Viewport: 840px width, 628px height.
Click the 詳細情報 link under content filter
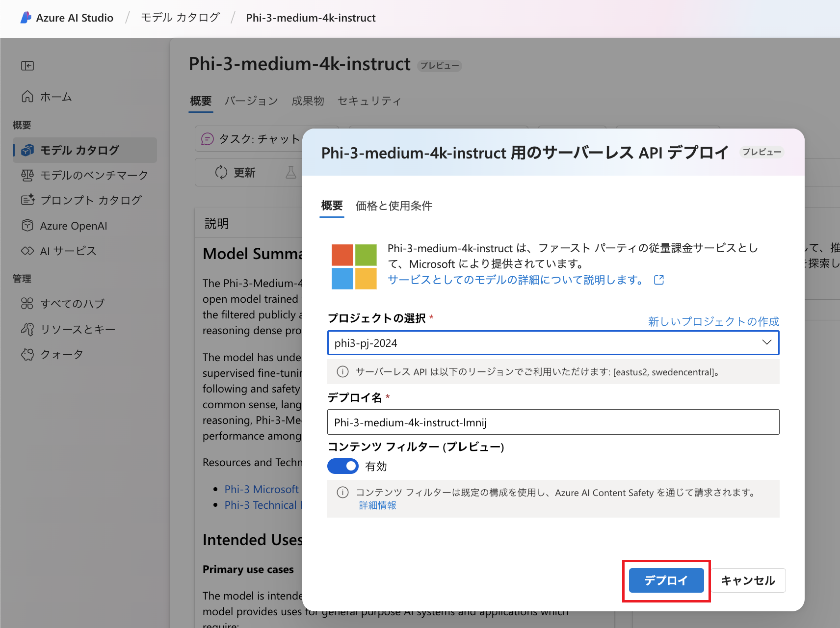(x=377, y=505)
